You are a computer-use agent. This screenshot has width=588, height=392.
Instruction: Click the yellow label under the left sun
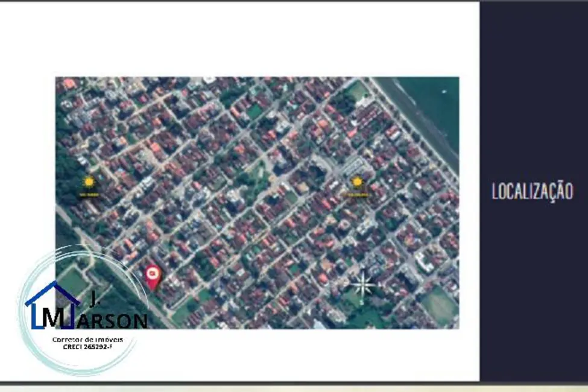[x=89, y=194]
